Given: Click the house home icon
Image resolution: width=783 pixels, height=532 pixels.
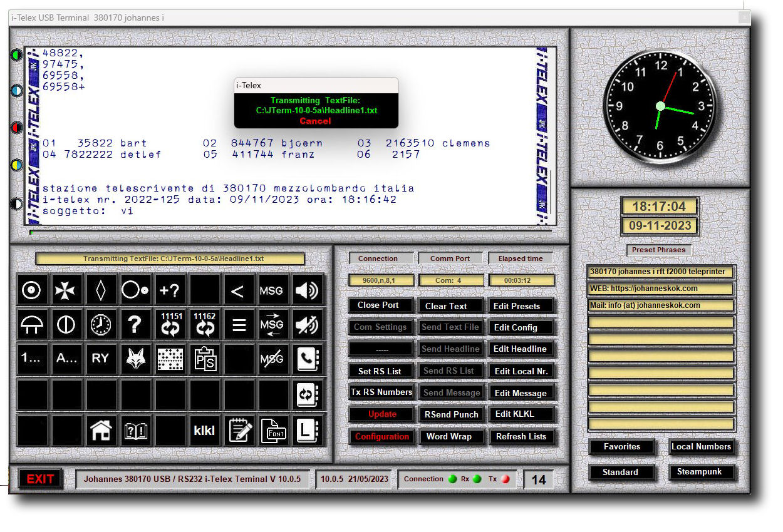Looking at the screenshot, I should [x=101, y=430].
